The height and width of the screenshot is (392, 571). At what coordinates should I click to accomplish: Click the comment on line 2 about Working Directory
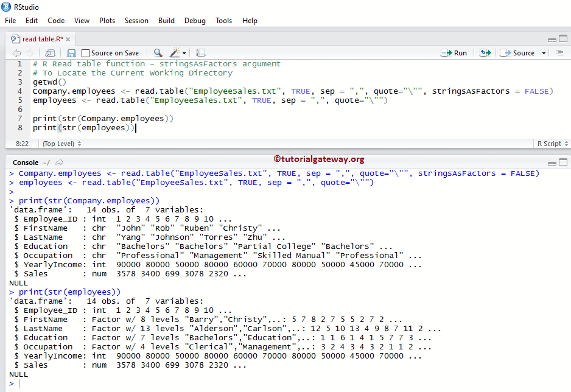point(133,73)
